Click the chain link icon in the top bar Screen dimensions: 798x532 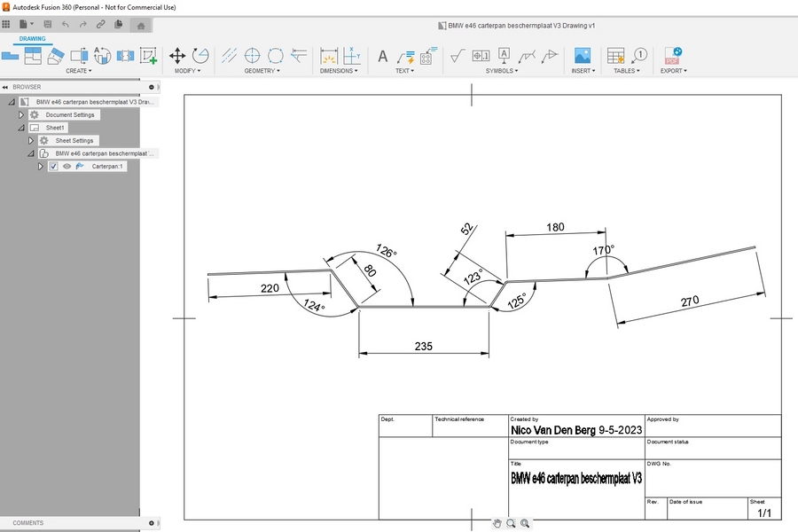click(101, 24)
